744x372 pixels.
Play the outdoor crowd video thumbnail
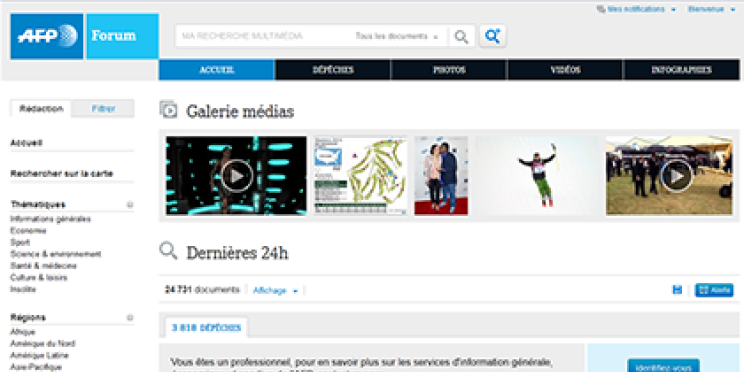669,176
